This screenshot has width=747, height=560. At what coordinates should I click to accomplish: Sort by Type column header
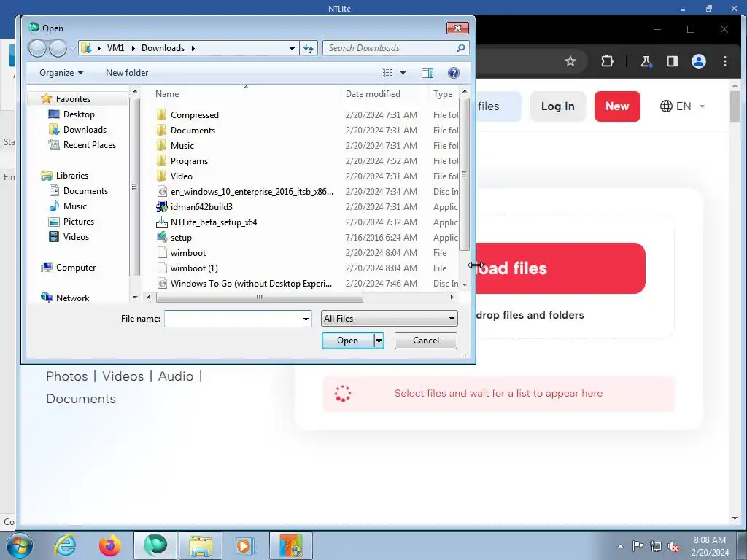(443, 94)
